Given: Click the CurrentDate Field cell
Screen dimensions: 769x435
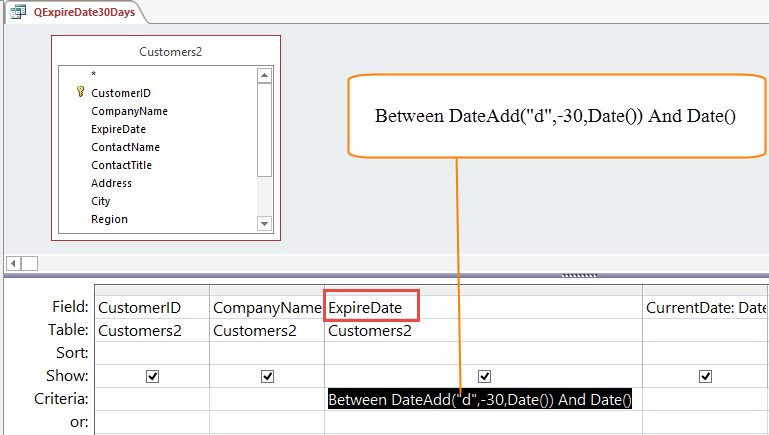Looking at the screenshot, I should click(x=705, y=307).
